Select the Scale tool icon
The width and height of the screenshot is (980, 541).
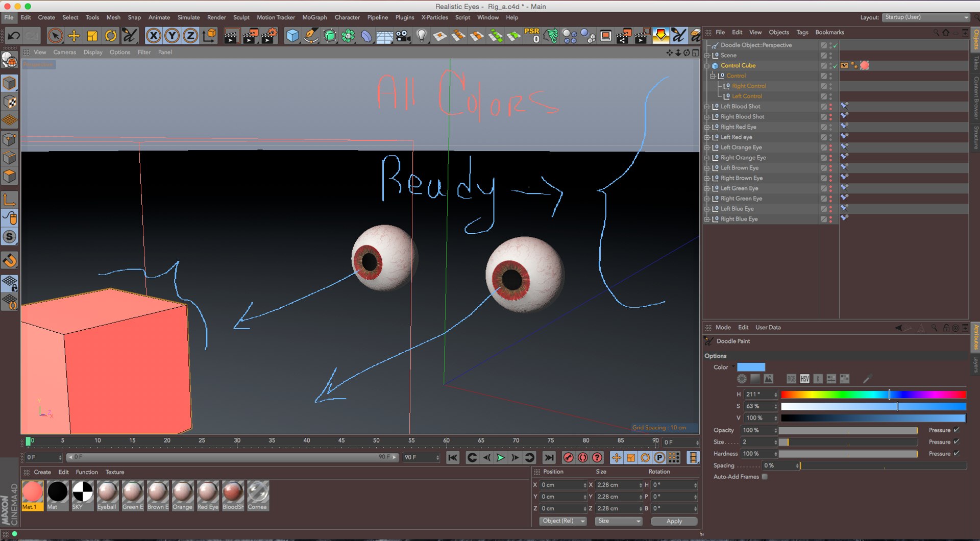92,36
